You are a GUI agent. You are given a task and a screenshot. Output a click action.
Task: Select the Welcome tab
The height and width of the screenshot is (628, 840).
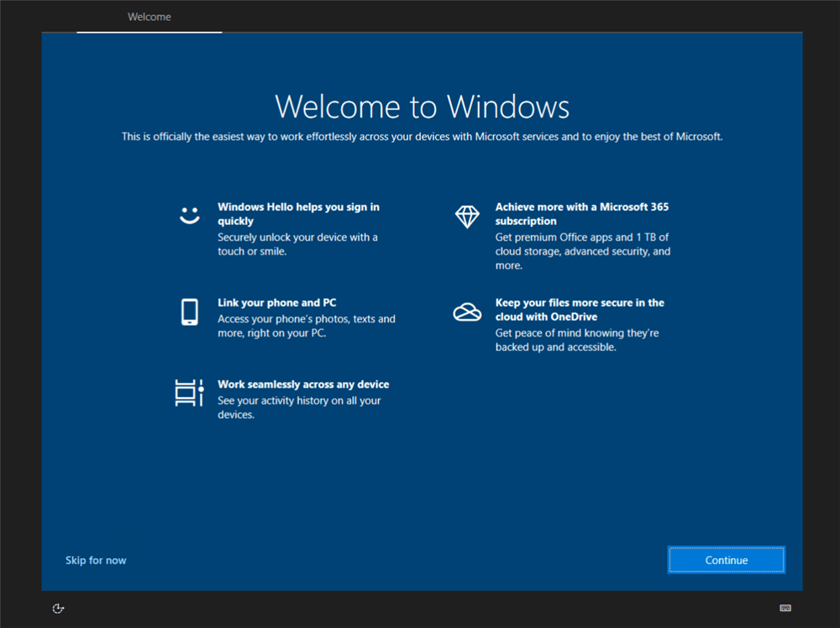[x=150, y=17]
